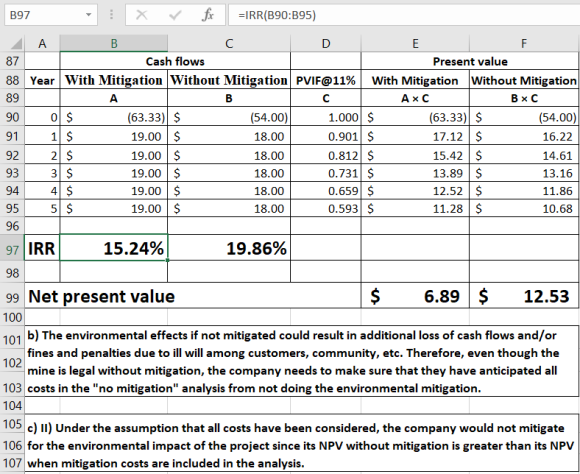Select row 97 header
580x474 pixels.
(x=12, y=249)
